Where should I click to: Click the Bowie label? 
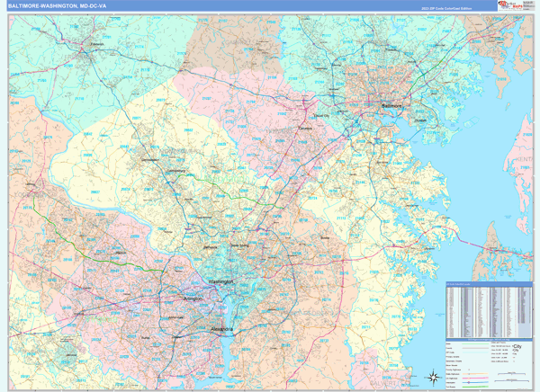[325, 238]
